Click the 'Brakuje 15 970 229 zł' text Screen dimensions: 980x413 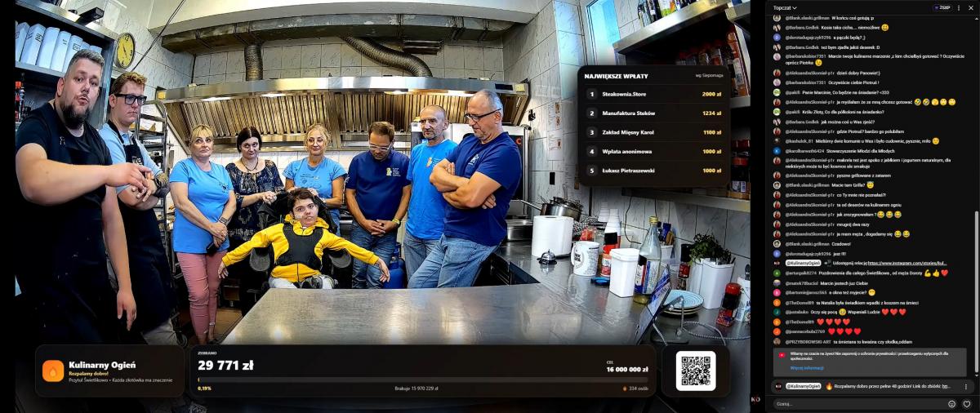coord(416,389)
